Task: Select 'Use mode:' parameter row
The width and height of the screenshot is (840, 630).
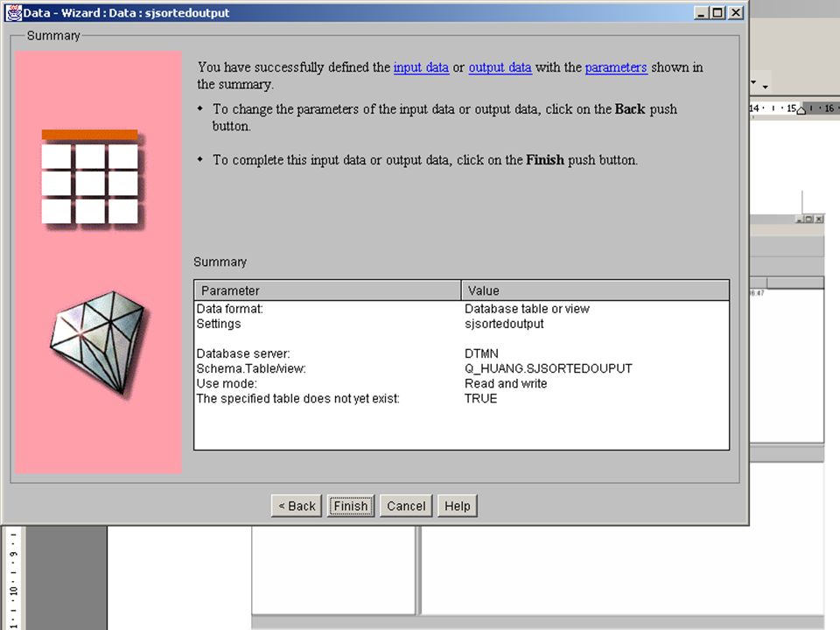Action: 227,383
